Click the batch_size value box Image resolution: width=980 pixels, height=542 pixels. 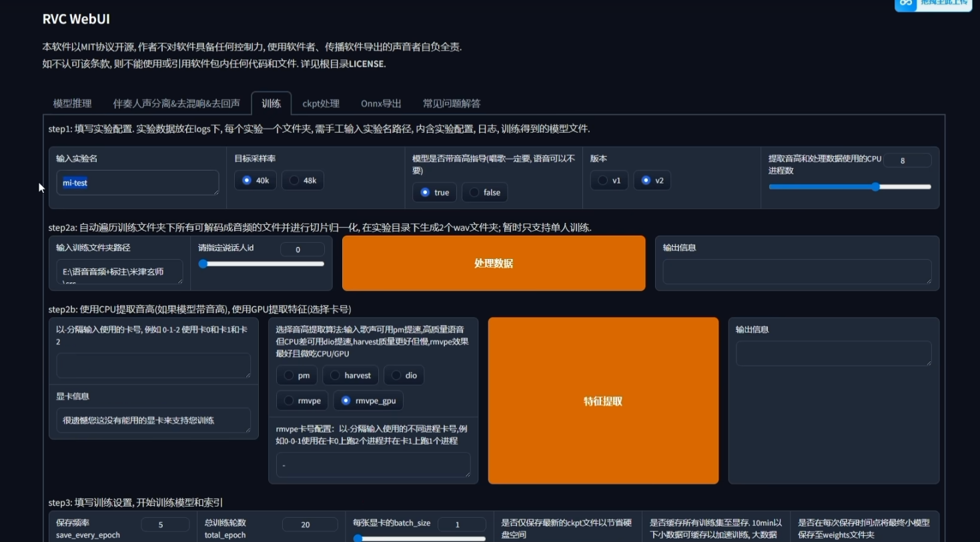click(462, 525)
